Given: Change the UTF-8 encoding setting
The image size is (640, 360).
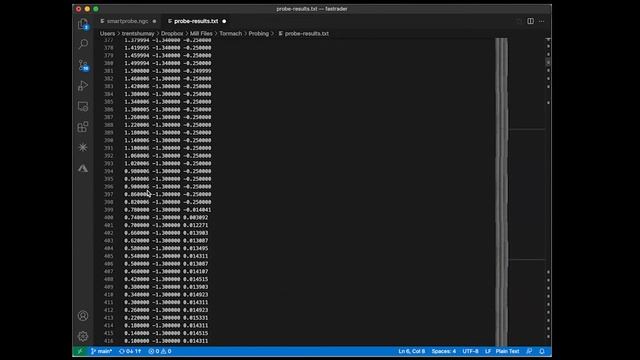Looking at the screenshot, I should [470, 351].
